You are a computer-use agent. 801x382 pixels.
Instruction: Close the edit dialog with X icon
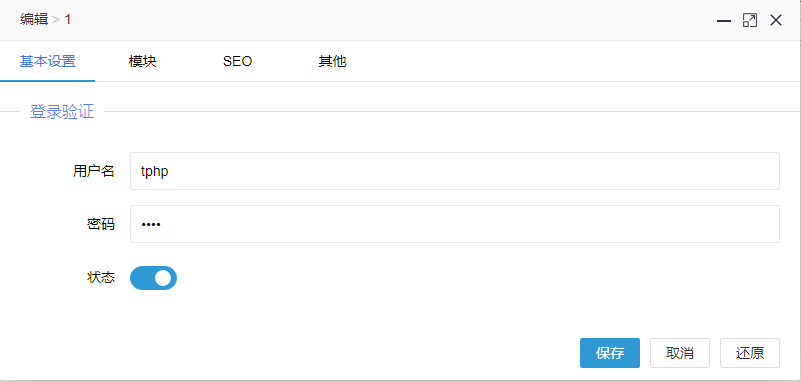coord(776,20)
